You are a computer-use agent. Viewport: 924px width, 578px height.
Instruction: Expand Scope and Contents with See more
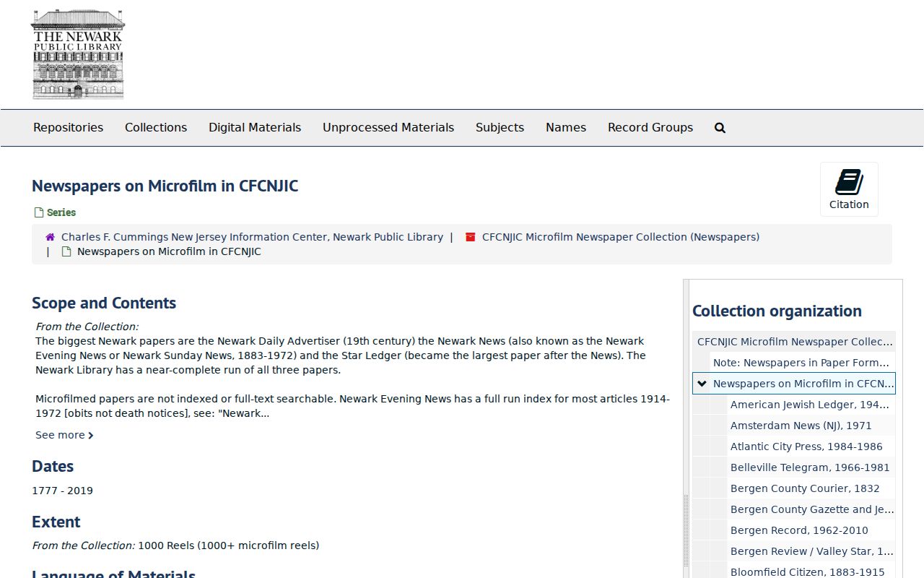[64, 435]
